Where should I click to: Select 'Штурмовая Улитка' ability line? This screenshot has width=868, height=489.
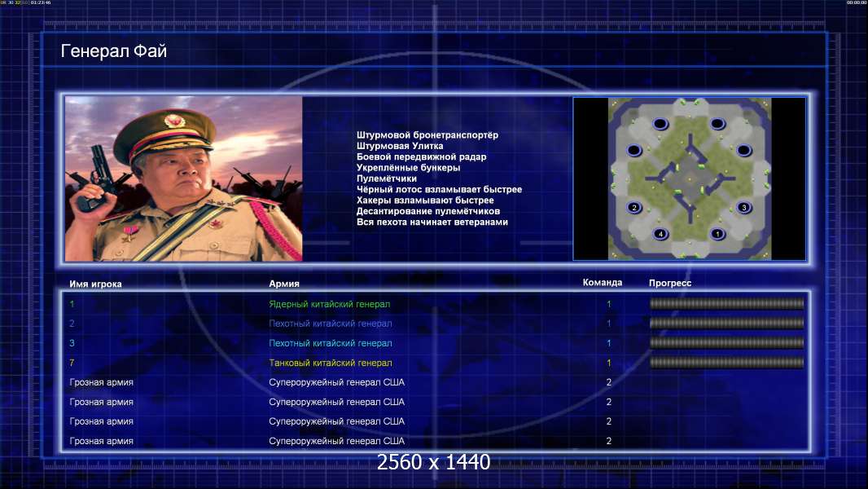tap(400, 146)
